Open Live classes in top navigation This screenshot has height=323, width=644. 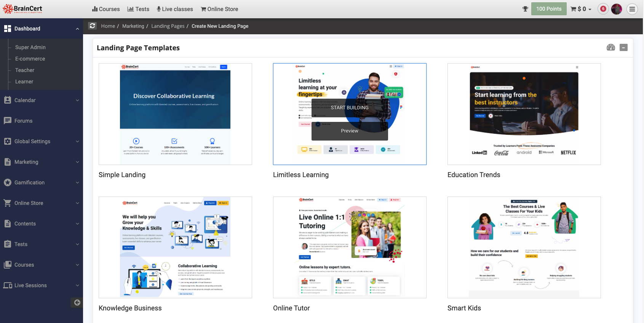coord(175,9)
